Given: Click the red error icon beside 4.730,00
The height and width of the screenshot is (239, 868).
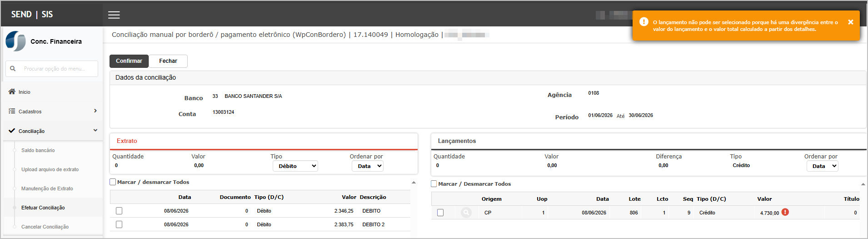Looking at the screenshot, I should (x=785, y=212).
